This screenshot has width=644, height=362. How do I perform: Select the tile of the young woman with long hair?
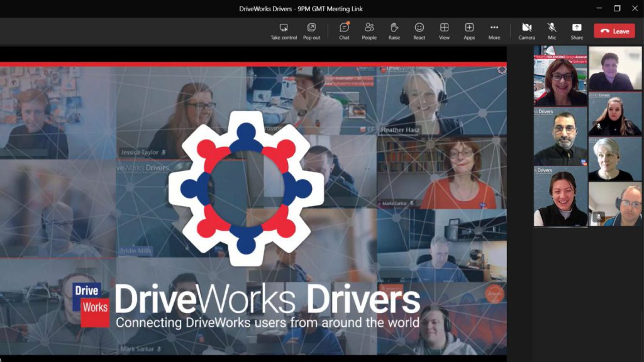[615, 114]
